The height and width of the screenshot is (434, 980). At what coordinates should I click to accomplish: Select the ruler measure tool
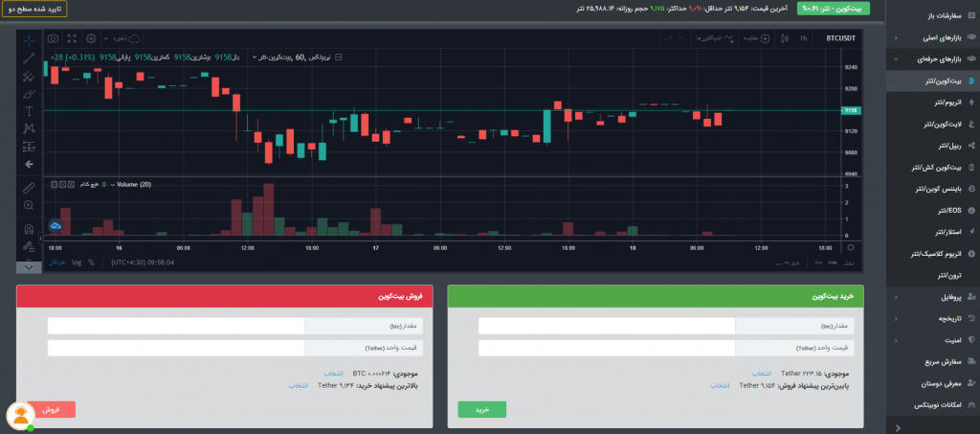click(x=29, y=188)
